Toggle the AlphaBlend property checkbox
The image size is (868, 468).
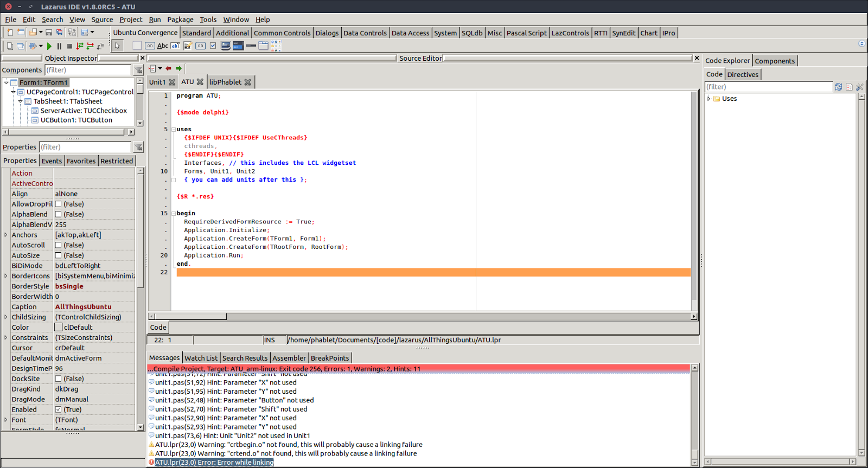point(58,215)
